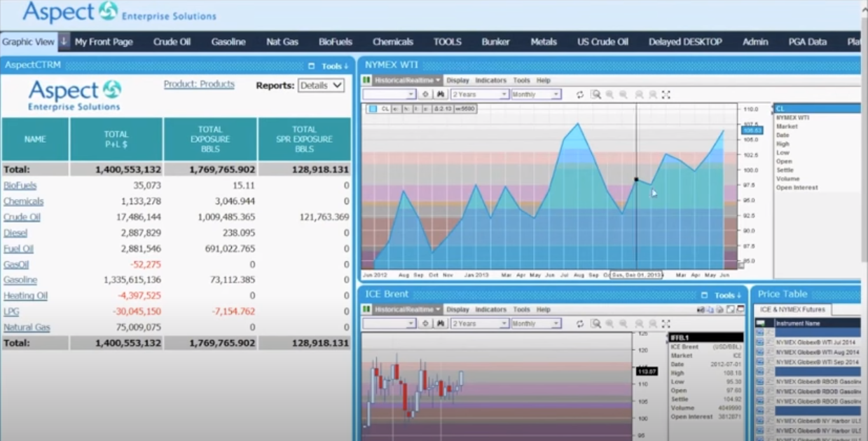Click the blue row icon beside NYMEX Globex WTI Sep 2014
The height and width of the screenshot is (441, 868).
click(x=759, y=362)
